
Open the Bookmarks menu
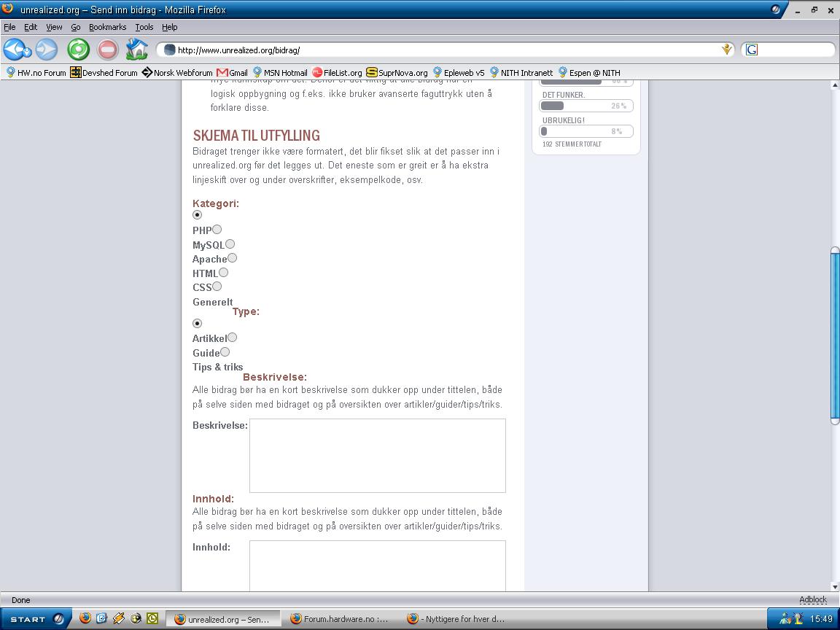click(108, 27)
